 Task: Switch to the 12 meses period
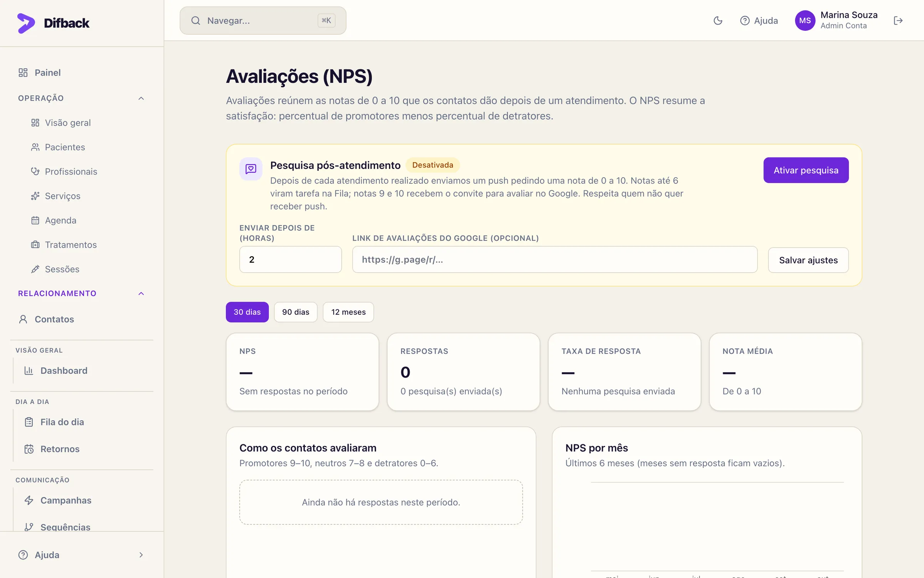[x=348, y=312]
